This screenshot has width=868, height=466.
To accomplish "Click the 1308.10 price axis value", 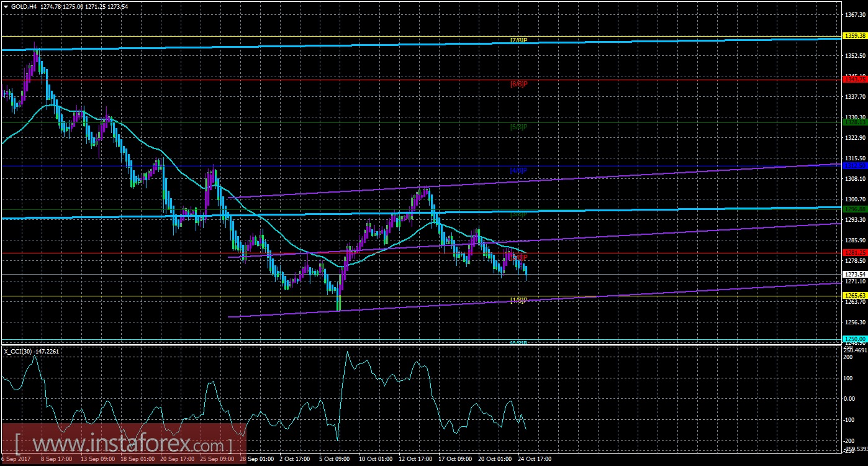I will pyautogui.click(x=855, y=178).
